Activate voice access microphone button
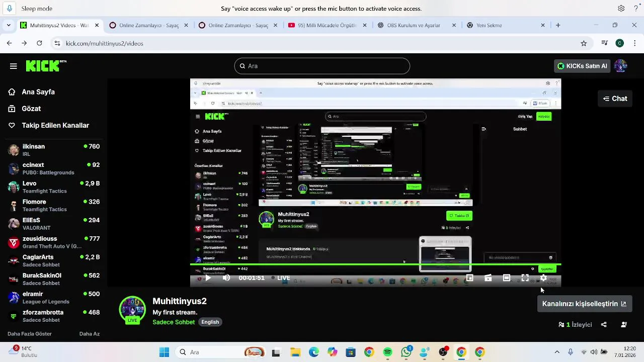 coord(10,9)
